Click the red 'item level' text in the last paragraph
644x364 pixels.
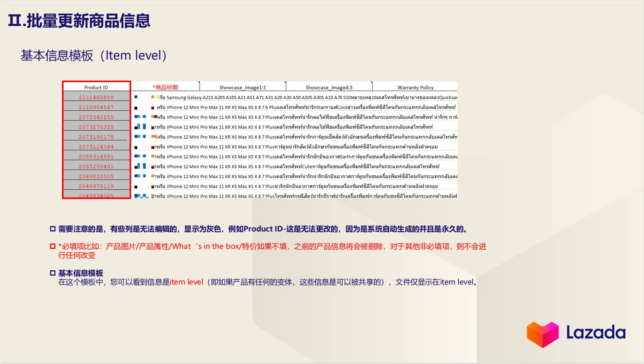pos(187,282)
